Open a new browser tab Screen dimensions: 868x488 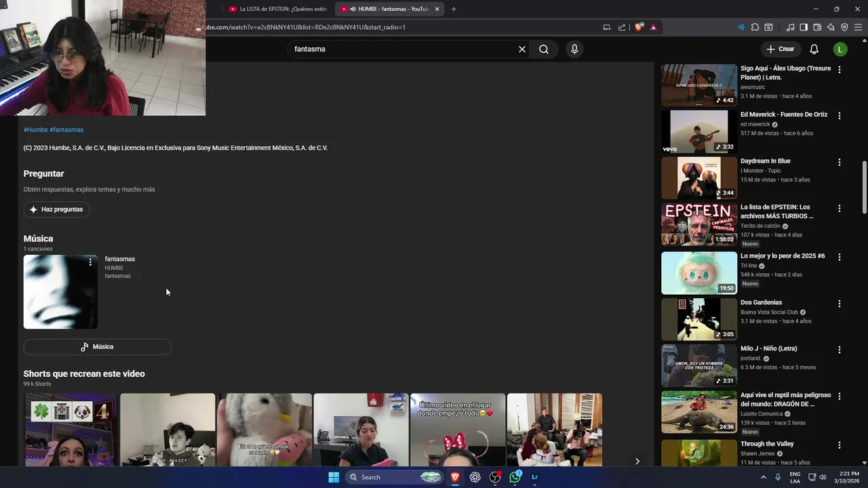[454, 9]
